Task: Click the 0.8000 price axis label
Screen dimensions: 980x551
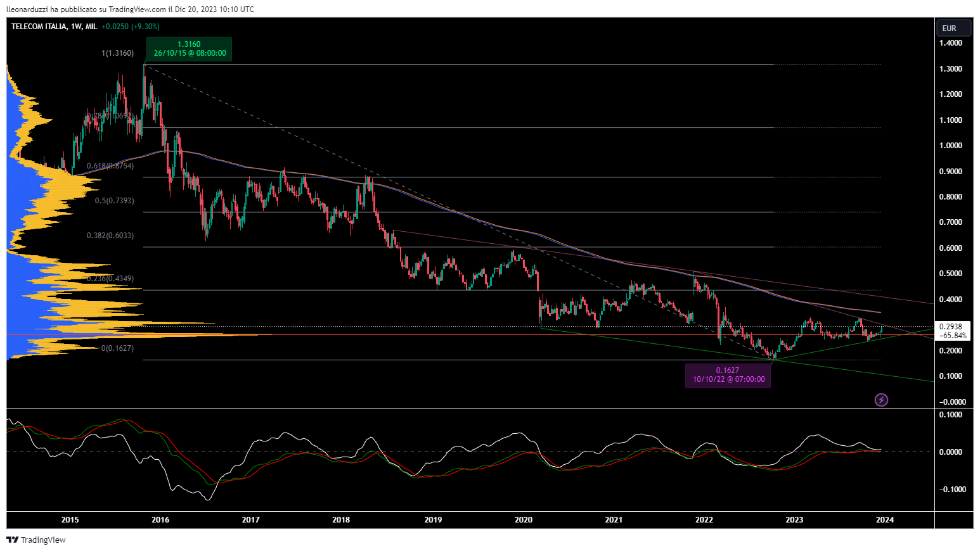Action: [951, 197]
